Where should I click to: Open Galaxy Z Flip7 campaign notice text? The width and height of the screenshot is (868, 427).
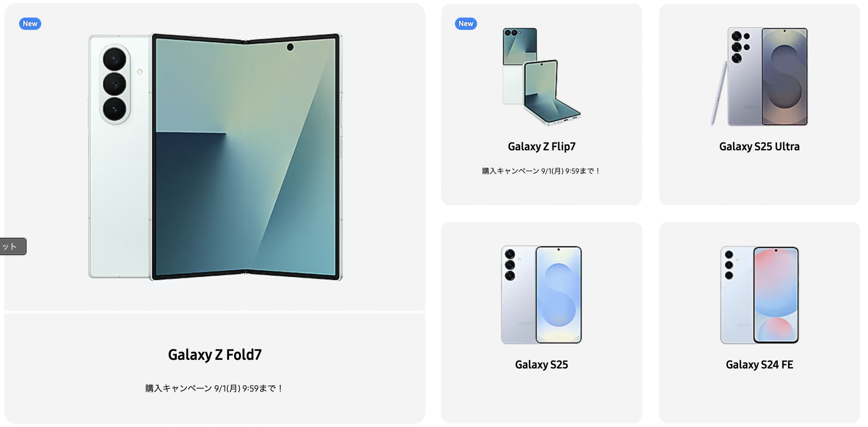coord(541,171)
